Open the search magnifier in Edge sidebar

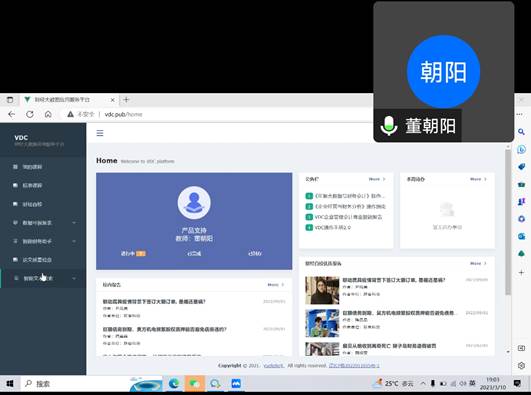pyautogui.click(x=522, y=132)
